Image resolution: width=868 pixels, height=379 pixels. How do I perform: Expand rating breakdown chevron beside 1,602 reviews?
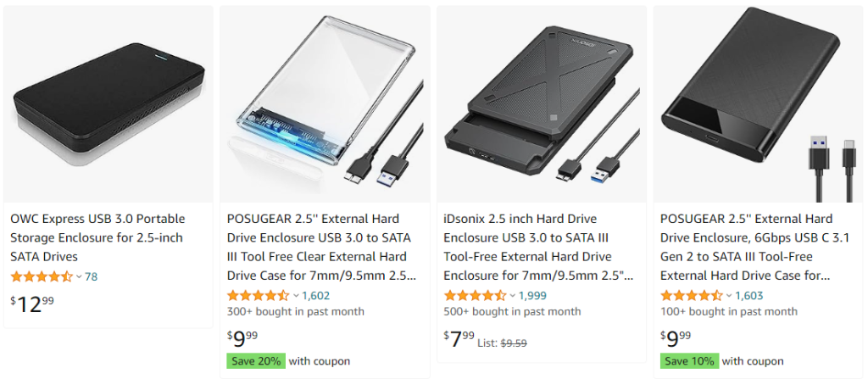click(x=296, y=296)
